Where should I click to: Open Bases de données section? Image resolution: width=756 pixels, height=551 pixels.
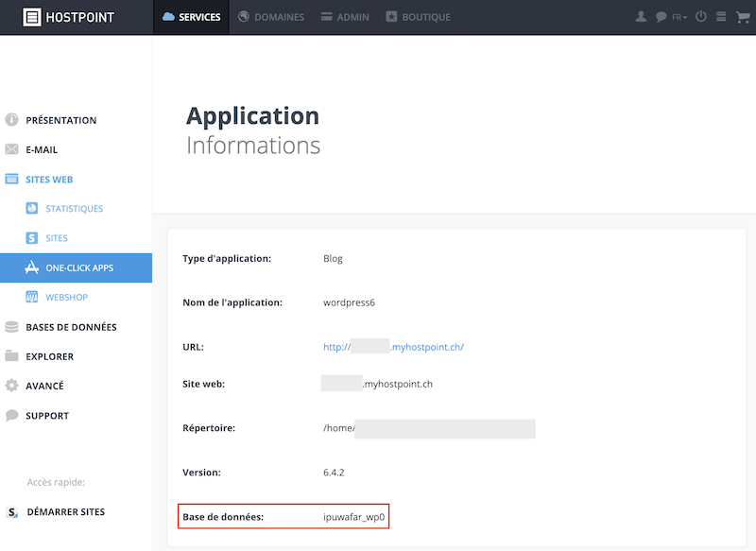coord(71,327)
